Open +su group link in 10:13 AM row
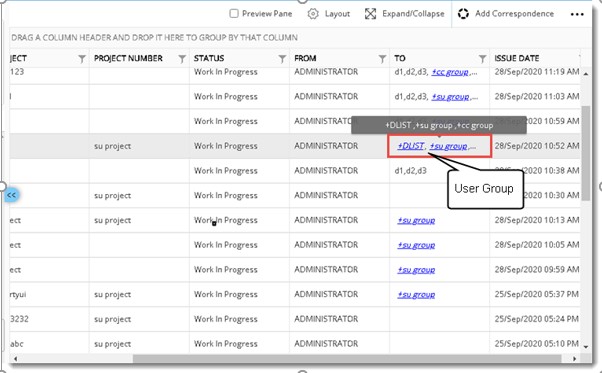Viewport: 602px width, 373px height. (416, 220)
